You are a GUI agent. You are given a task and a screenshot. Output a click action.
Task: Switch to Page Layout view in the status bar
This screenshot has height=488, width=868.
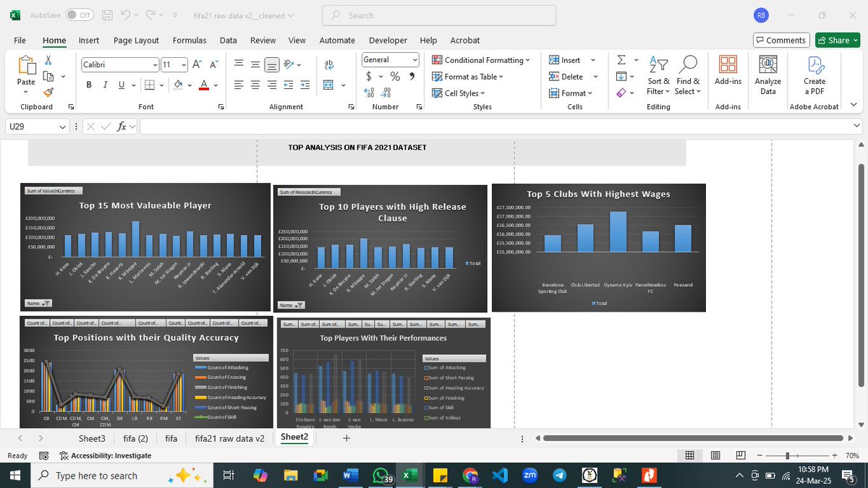coord(715,455)
